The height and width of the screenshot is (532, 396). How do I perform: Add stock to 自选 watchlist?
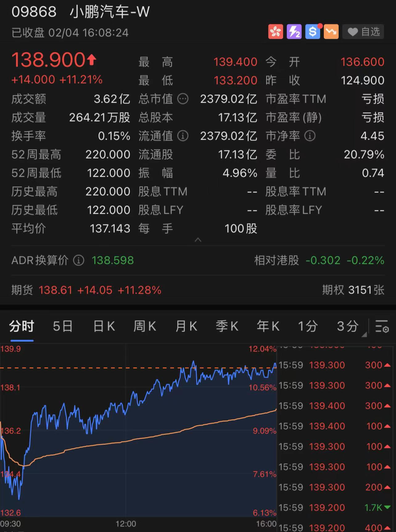click(x=363, y=32)
